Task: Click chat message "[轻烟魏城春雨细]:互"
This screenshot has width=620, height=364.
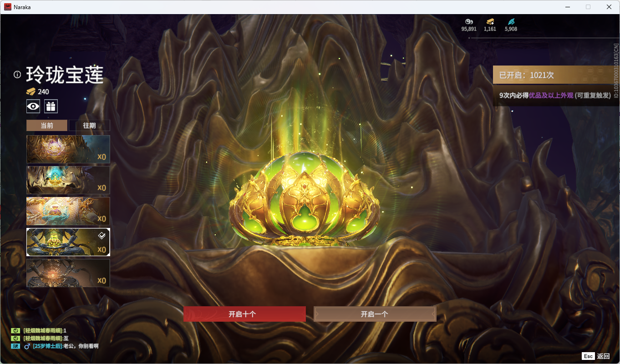Action: point(46,338)
